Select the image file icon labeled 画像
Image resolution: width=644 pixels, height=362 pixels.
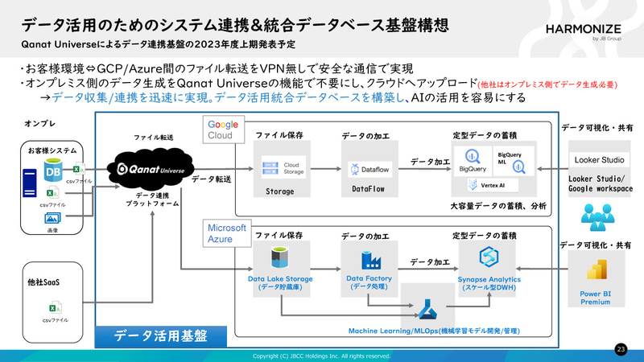point(52,218)
